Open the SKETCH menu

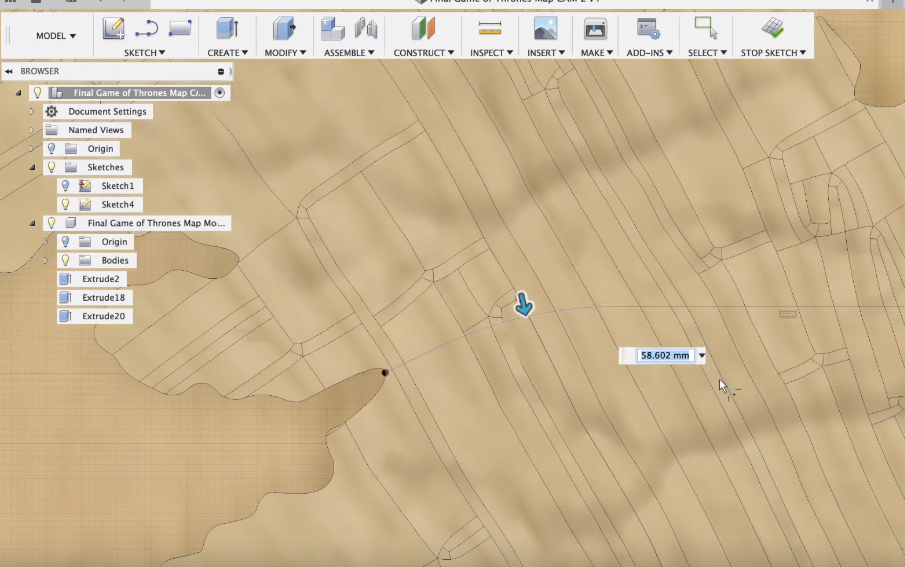point(144,53)
